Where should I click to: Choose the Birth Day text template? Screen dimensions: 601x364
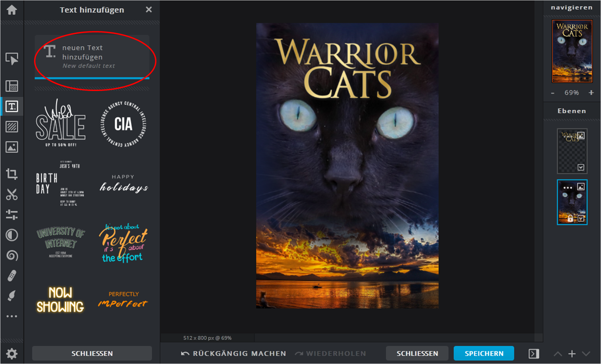(x=60, y=183)
